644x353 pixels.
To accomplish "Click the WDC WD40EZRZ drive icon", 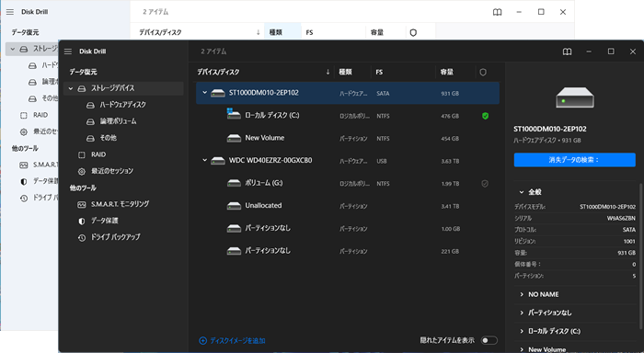I will [x=218, y=161].
